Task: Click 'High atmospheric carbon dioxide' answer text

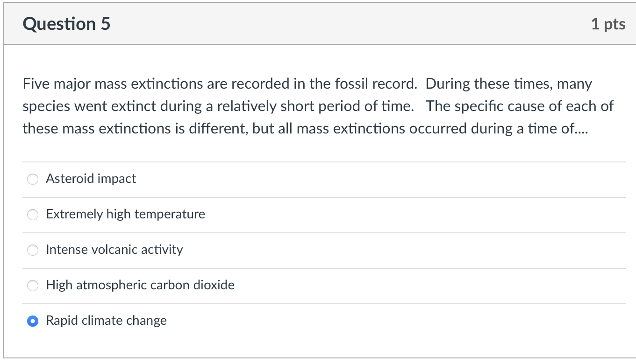Action: pos(140,285)
